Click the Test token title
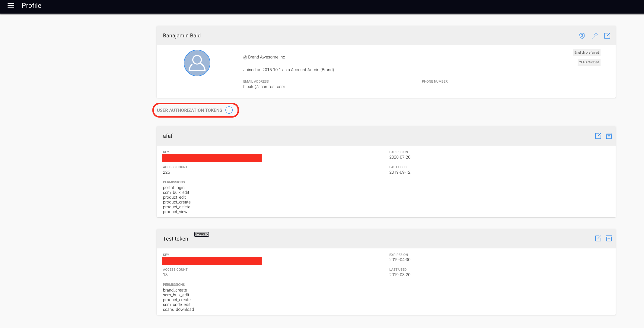The height and width of the screenshot is (328, 644). (x=175, y=239)
